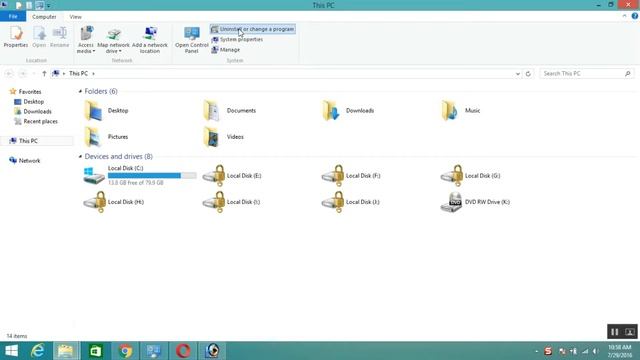
Task: Select locked Local Disk (I:)
Action: 231,202
